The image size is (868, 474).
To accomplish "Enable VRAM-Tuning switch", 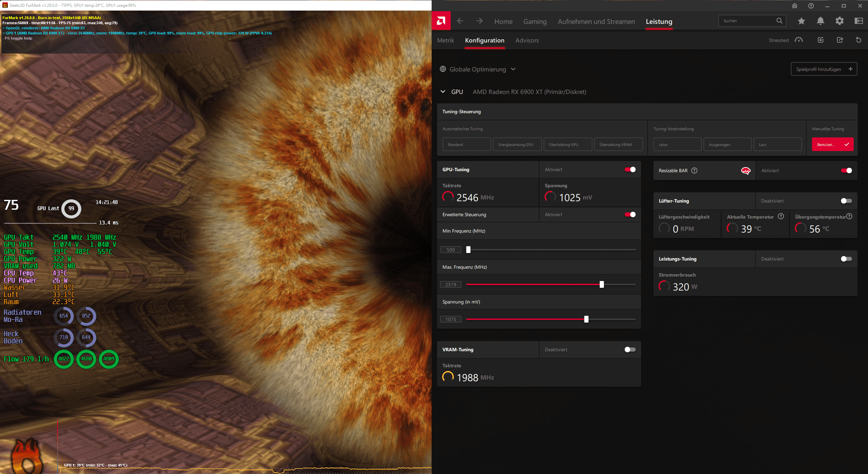I will point(630,350).
